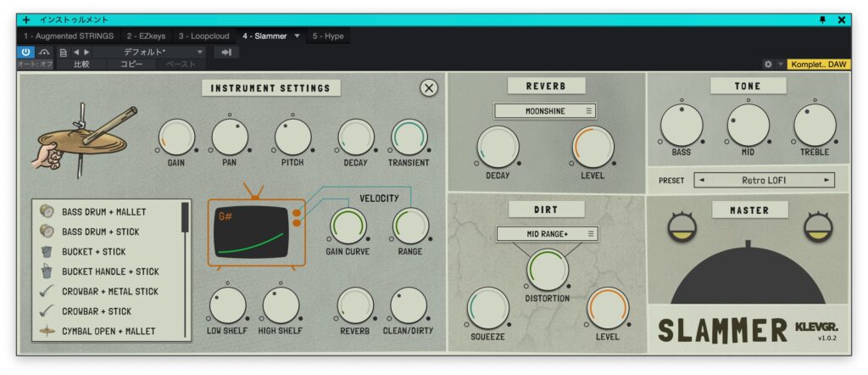Toggle the upper orange velocity dot on TV

click(295, 212)
